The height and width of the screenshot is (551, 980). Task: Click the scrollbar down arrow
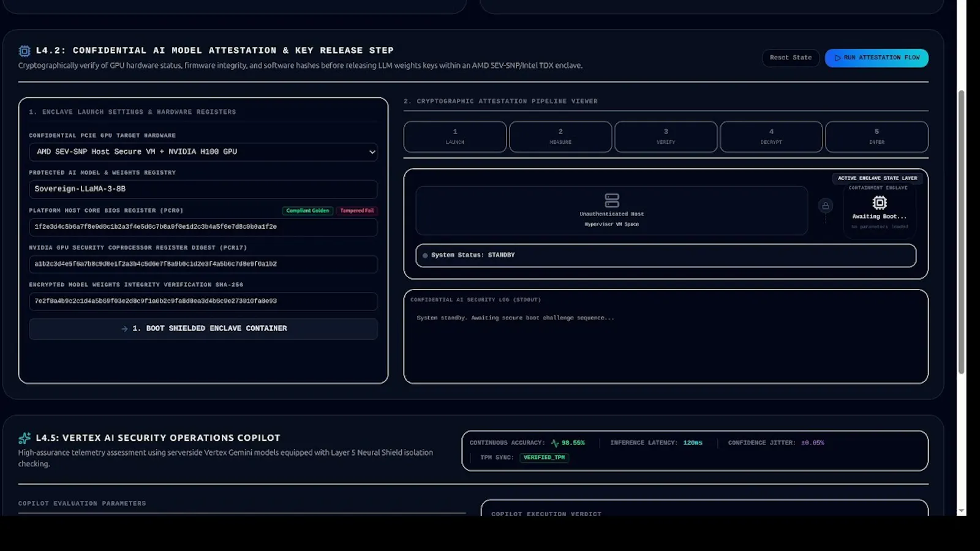961,511
